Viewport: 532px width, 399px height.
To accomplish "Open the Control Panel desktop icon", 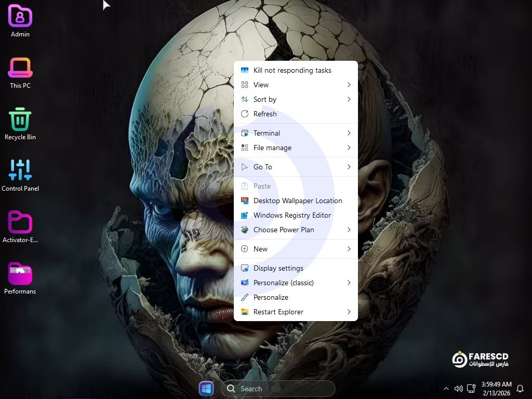I will coord(20,170).
